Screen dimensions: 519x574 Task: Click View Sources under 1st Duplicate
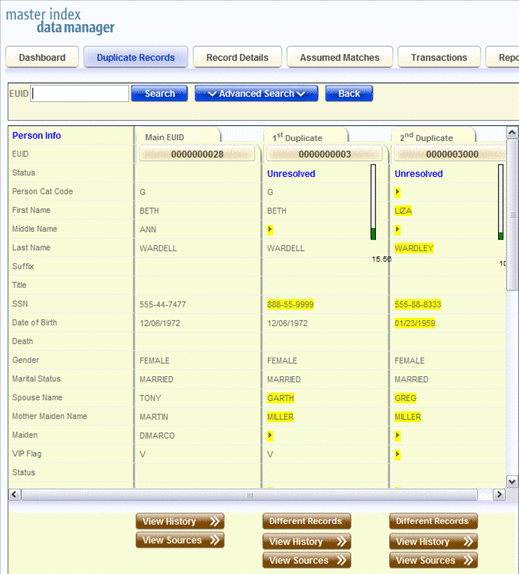coord(307,560)
